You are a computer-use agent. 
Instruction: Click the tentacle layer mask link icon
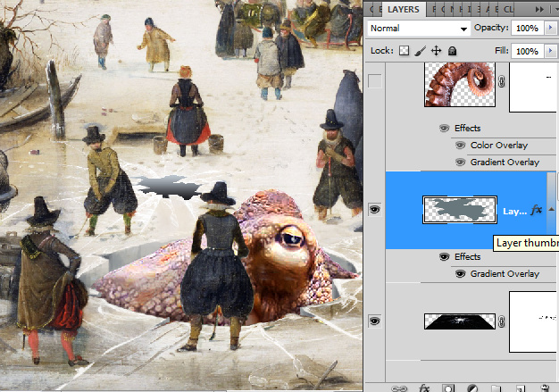(502, 81)
